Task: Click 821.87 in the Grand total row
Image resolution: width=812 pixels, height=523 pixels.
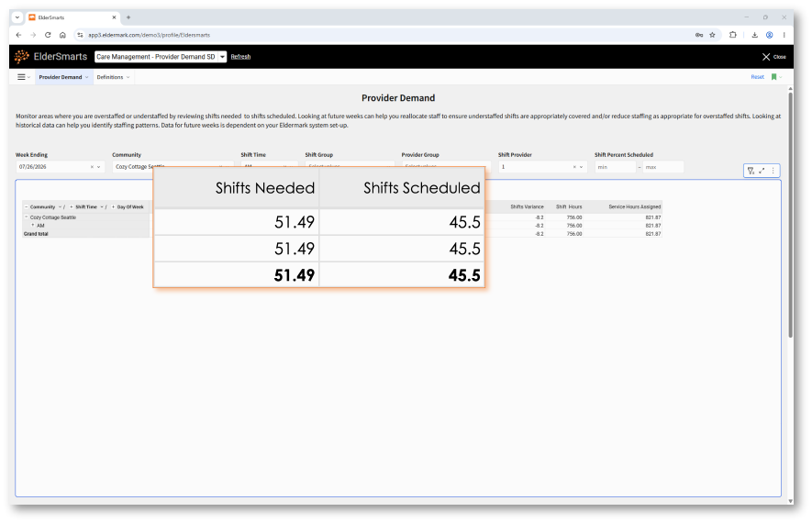Action: point(653,234)
